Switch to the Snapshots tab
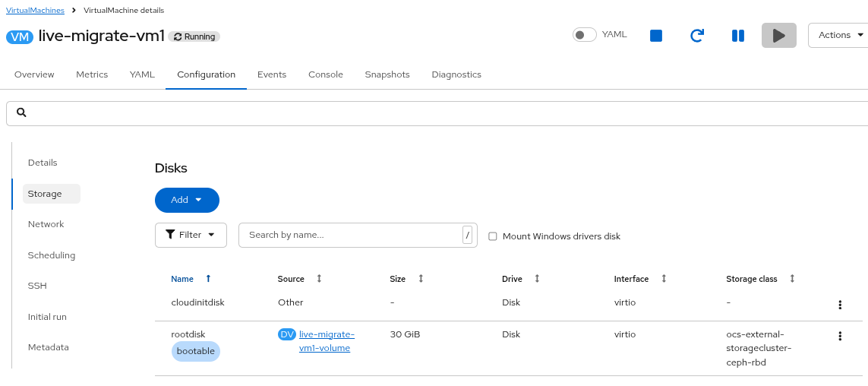868x386 pixels. (x=387, y=74)
